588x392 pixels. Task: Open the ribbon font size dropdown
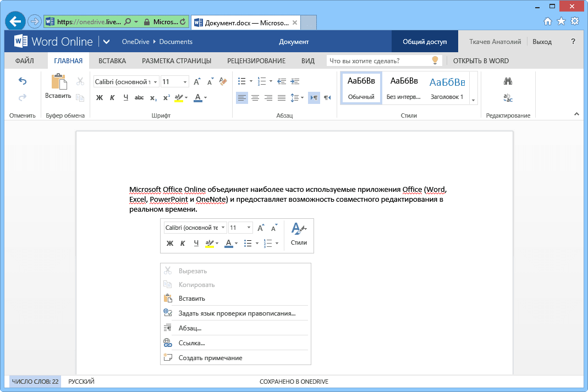coord(185,82)
